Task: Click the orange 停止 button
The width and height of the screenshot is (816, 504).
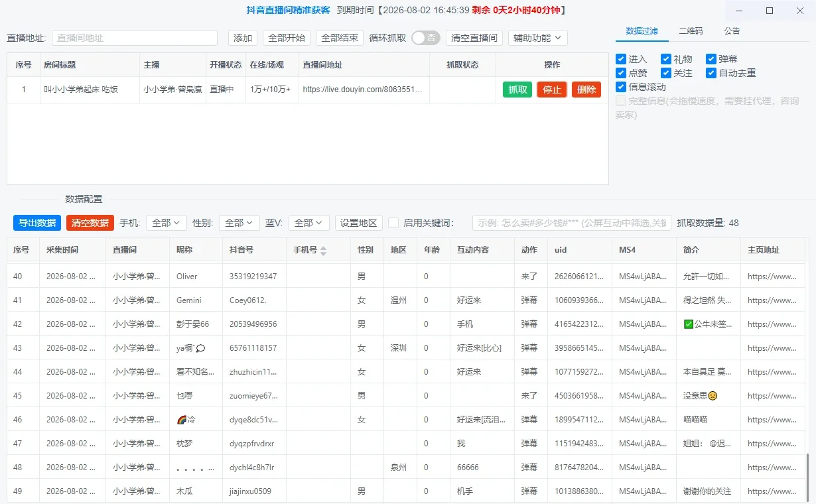Action: (552, 90)
